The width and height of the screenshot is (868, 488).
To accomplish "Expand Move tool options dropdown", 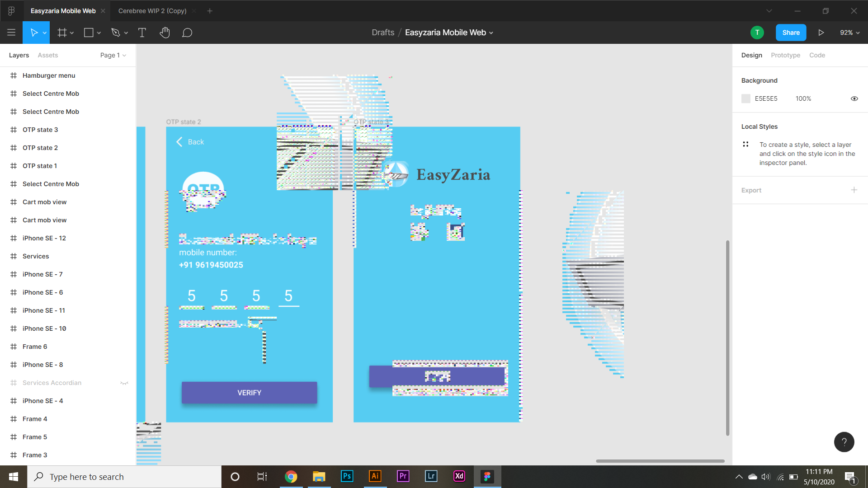I will point(44,33).
